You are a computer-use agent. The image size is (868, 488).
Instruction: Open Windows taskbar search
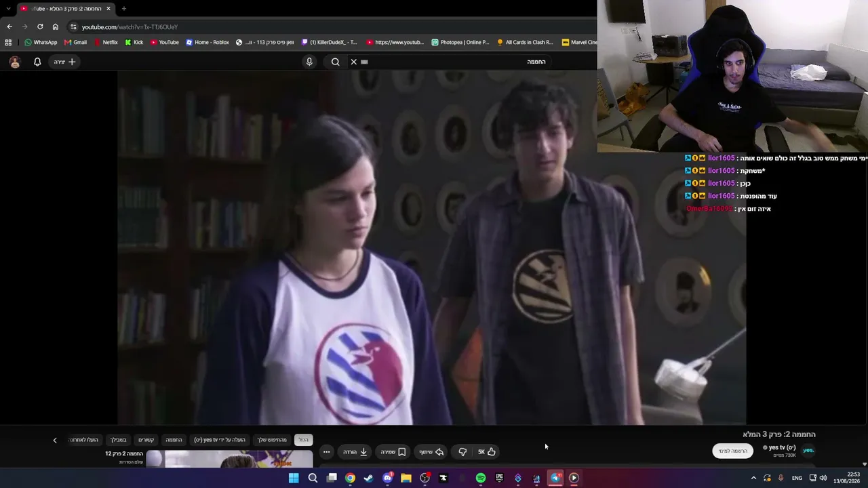313,478
